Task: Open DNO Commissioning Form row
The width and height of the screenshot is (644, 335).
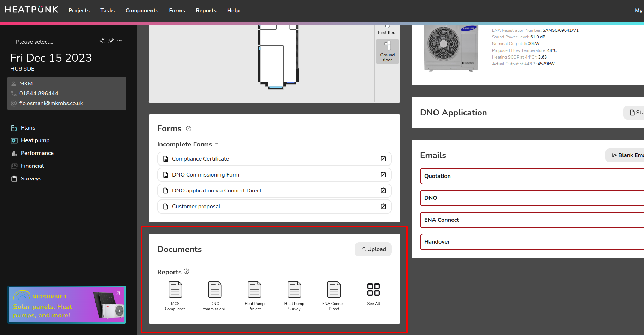Action: tap(274, 175)
